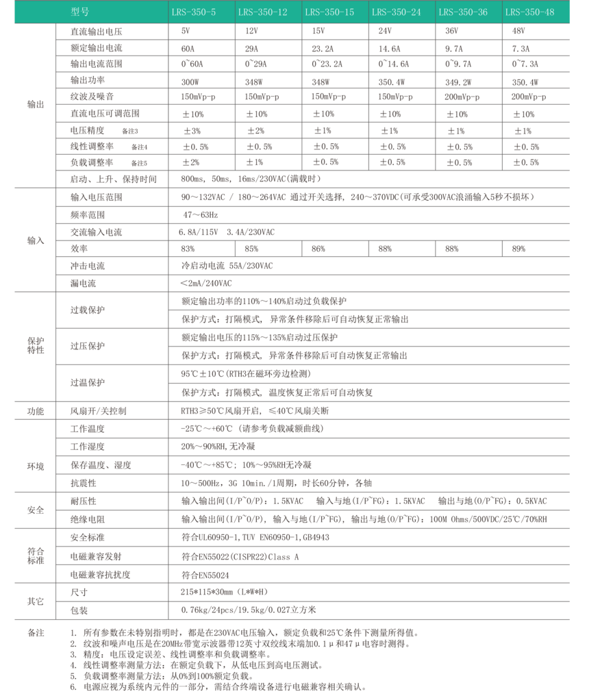
Task: Click the 输出 section label
Action: tap(36, 105)
